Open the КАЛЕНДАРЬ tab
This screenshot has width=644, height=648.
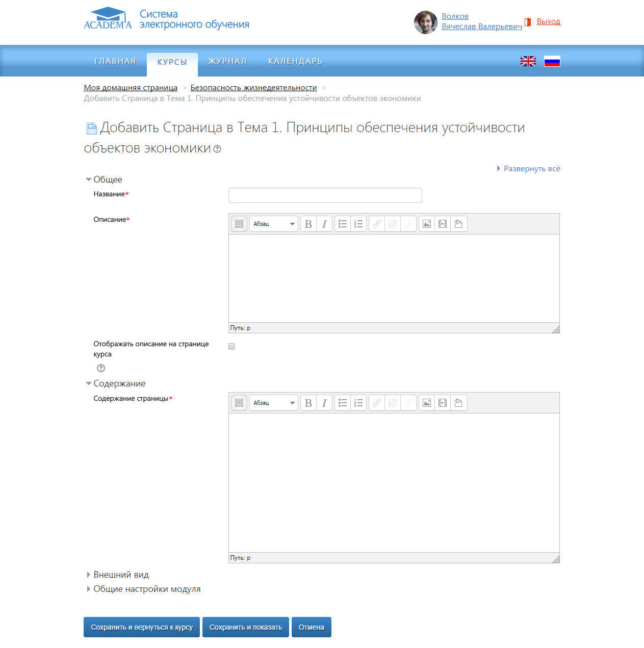[295, 61]
